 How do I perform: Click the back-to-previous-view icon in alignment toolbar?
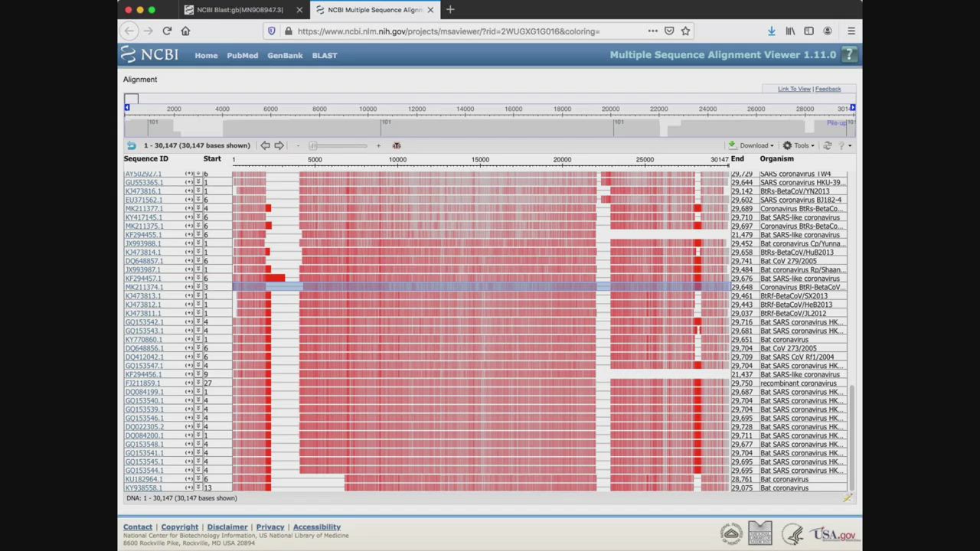(131, 145)
